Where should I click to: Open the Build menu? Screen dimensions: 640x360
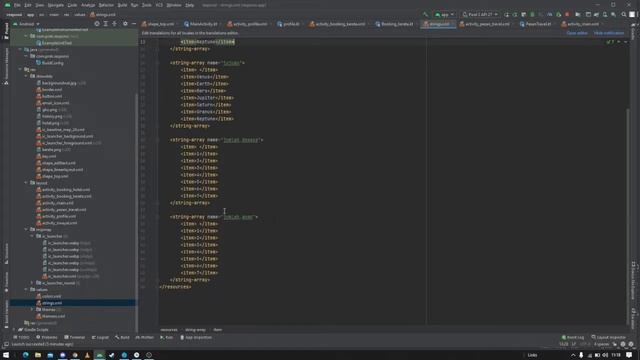click(x=122, y=5)
